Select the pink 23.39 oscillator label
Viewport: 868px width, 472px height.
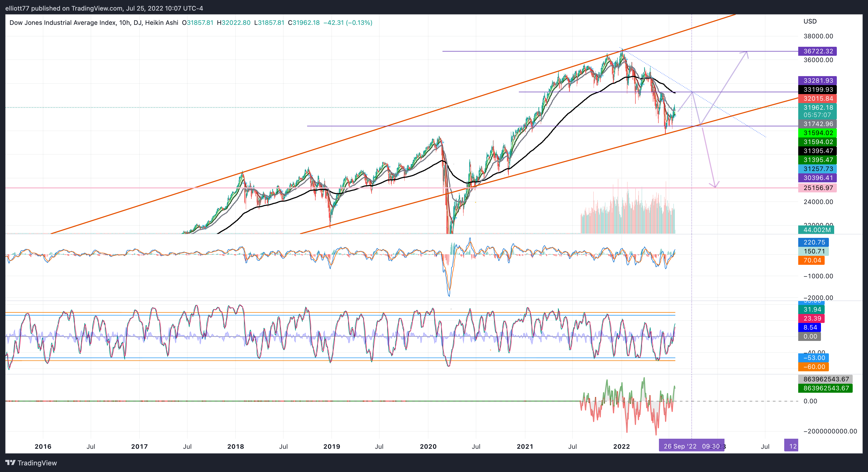click(x=811, y=318)
